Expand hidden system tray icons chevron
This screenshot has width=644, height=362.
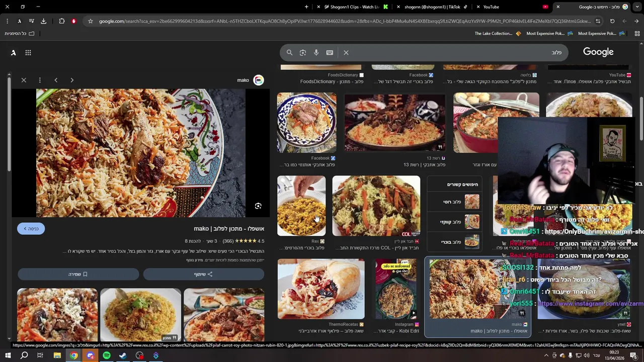(x=546, y=355)
